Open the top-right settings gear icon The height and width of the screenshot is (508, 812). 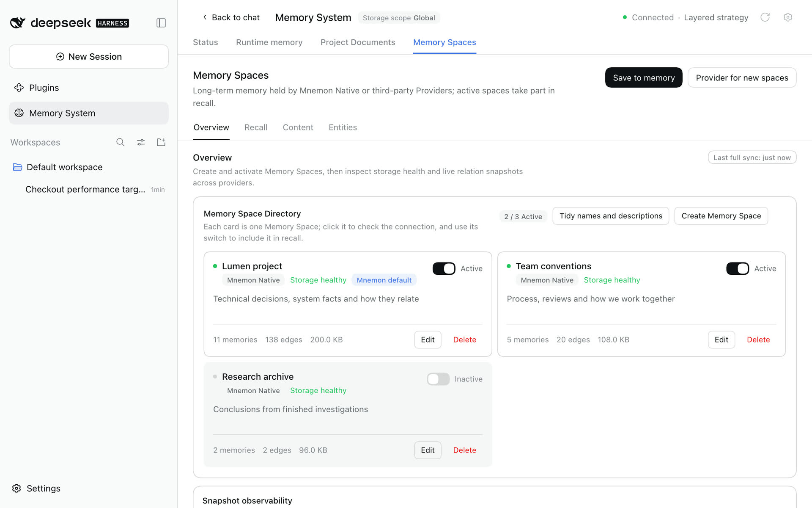coord(787,17)
